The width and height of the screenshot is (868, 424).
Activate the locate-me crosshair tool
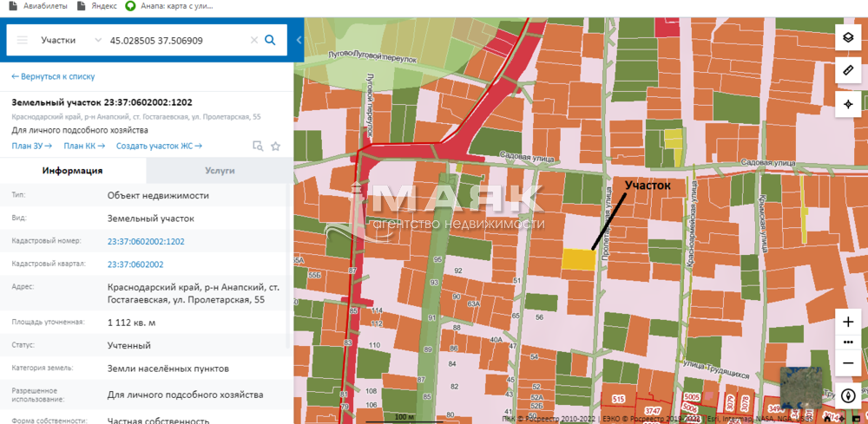click(848, 104)
